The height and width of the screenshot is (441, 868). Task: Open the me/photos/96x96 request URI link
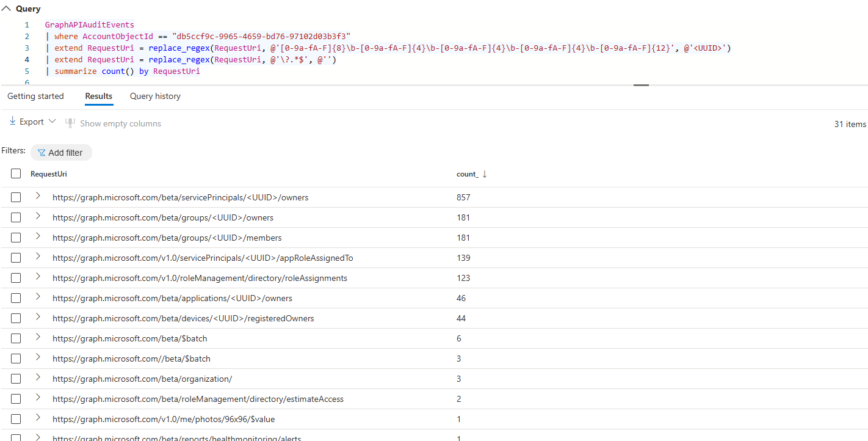[x=164, y=418]
